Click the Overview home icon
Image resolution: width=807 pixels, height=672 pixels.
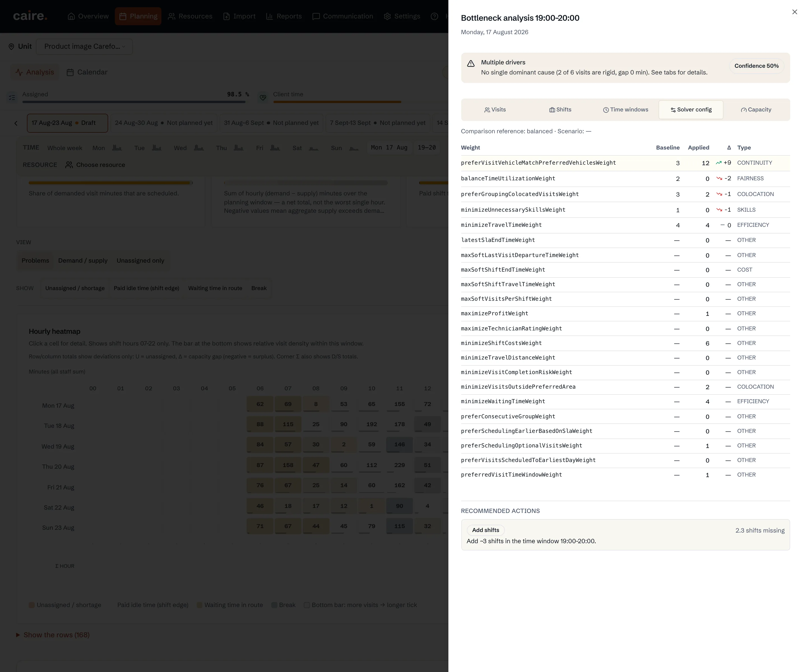click(71, 16)
